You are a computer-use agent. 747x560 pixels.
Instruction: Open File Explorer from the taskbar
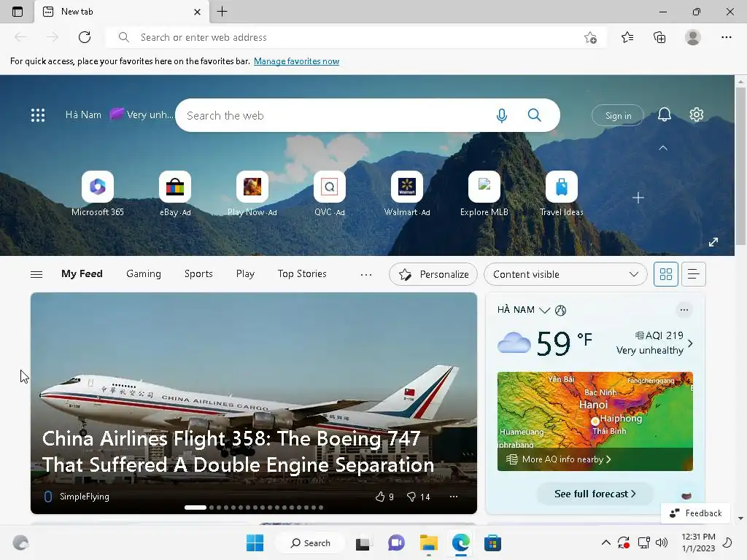pos(428,542)
